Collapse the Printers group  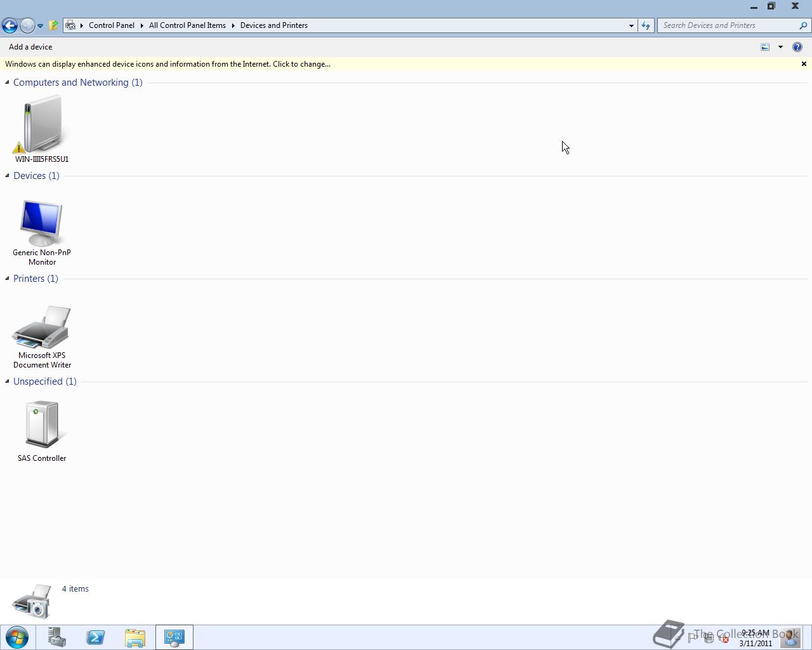tap(7, 278)
